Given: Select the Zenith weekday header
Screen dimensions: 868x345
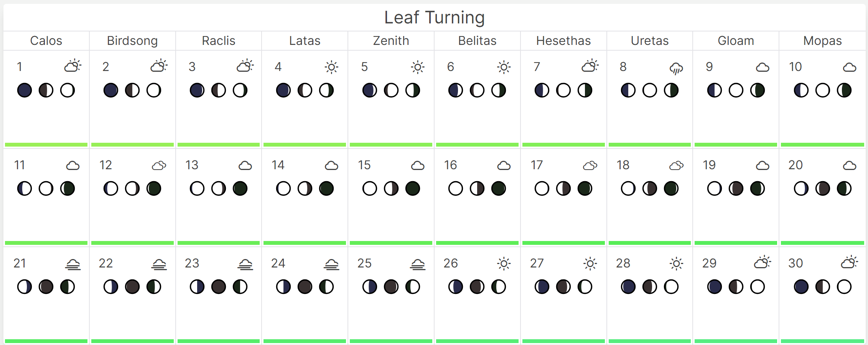Looking at the screenshot, I should (391, 41).
